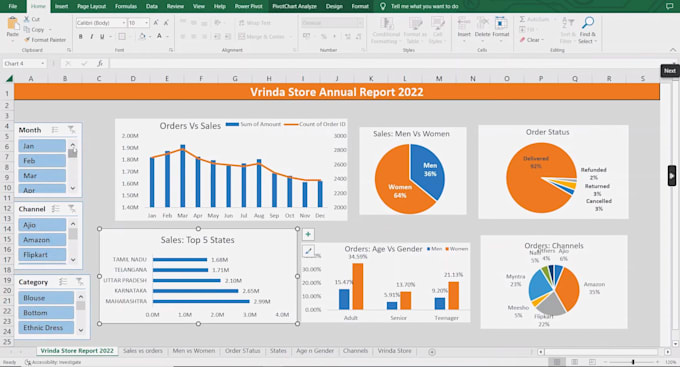Clear filter on the Month slicer
The image size is (680, 367).
(x=71, y=130)
